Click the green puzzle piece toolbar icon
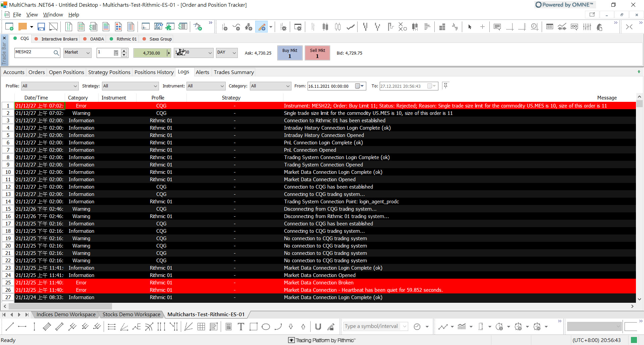Screen dimensions: 644x345 (170, 27)
